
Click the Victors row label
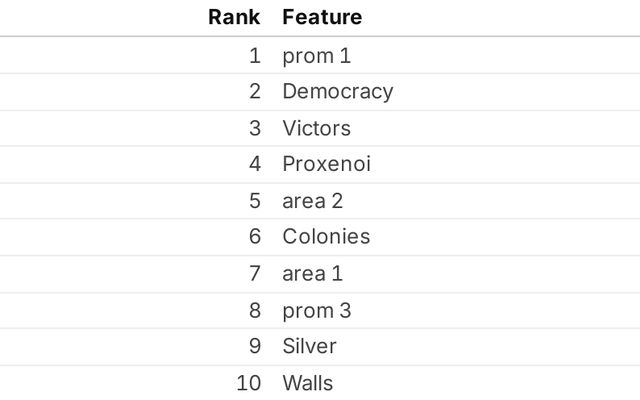316,128
